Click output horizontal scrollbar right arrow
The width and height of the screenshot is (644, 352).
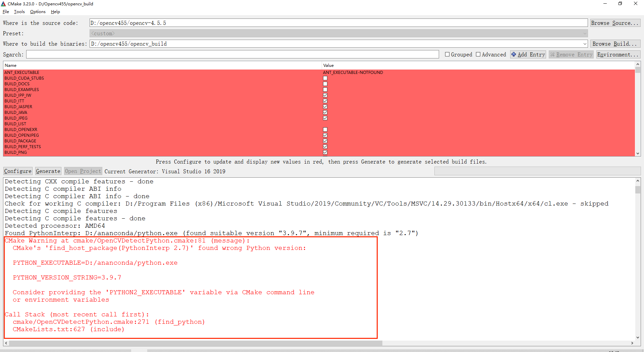[632, 343]
